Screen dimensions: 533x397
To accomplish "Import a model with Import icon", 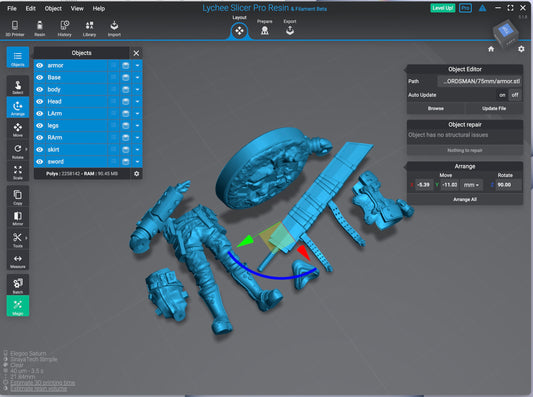I will (x=114, y=28).
